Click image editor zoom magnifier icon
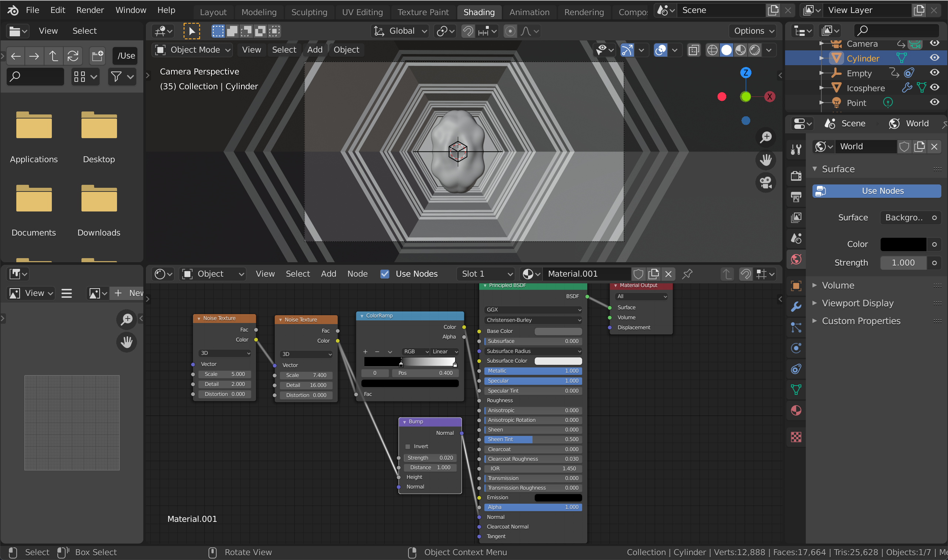Screen dimensions: 948x560 [x=127, y=319]
